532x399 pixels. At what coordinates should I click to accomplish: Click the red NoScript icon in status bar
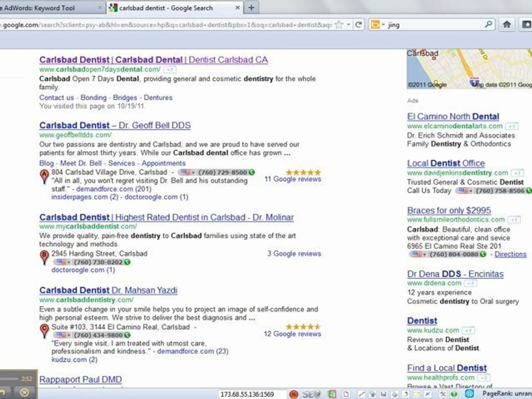[294, 394]
